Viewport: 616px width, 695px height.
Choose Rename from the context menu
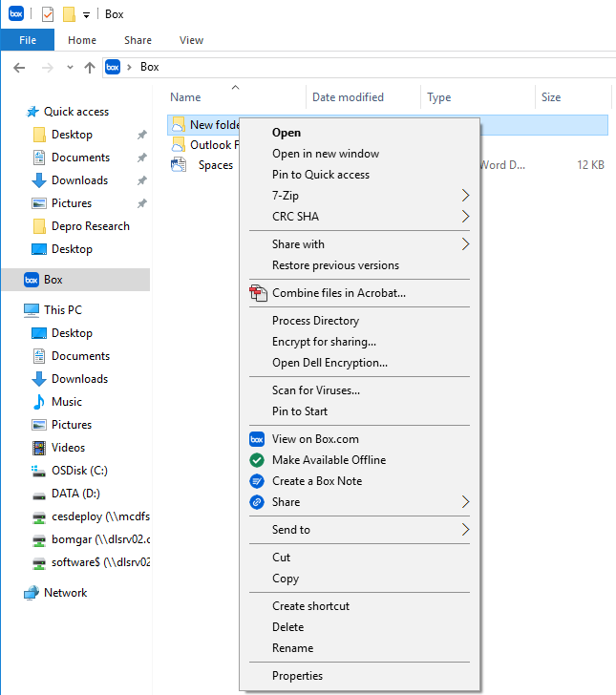click(x=292, y=648)
